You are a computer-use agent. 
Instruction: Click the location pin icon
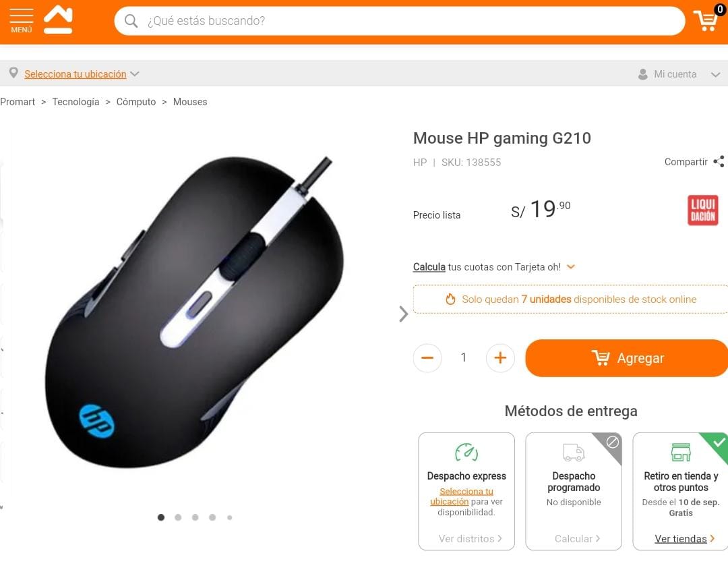click(x=14, y=73)
